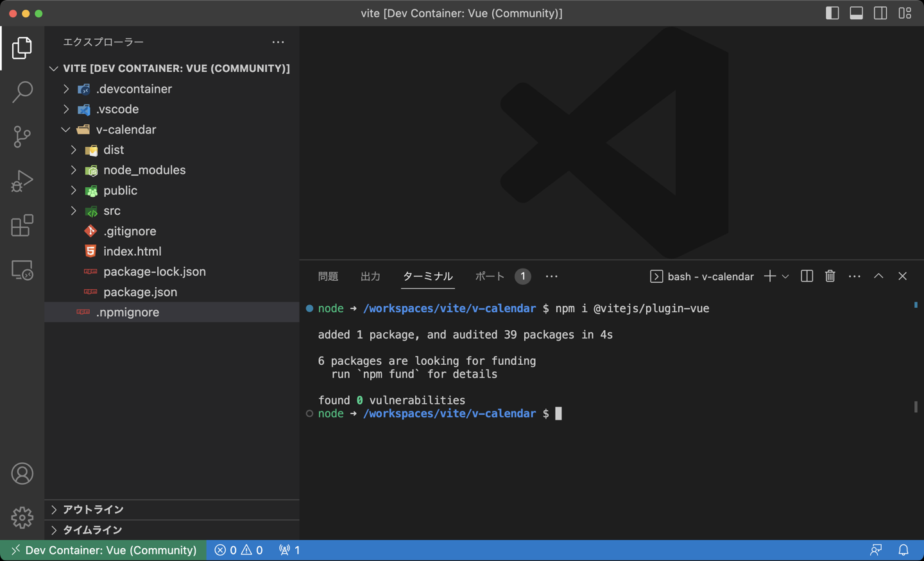Toggle bottom panel layout icon in title bar
Image resolution: width=924 pixels, height=561 pixels.
tap(856, 13)
